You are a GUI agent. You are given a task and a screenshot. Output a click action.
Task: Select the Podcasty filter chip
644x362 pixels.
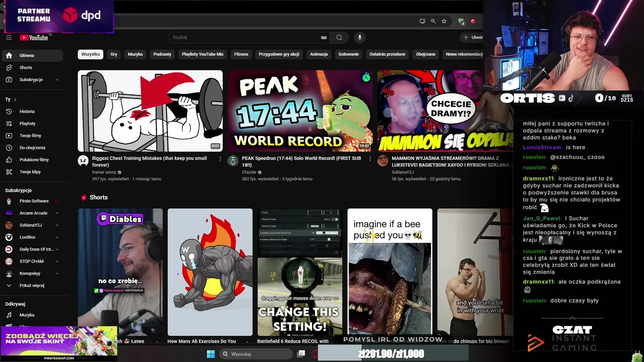pyautogui.click(x=162, y=54)
